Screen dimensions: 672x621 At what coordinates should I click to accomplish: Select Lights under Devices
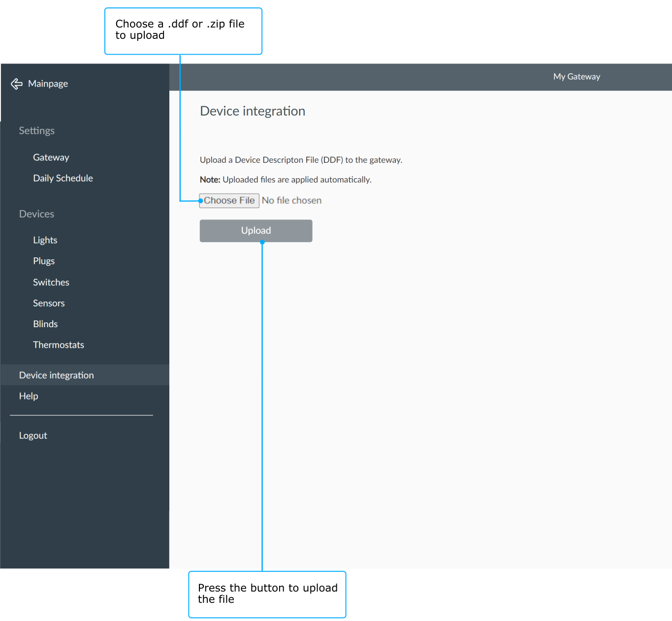[x=45, y=240]
